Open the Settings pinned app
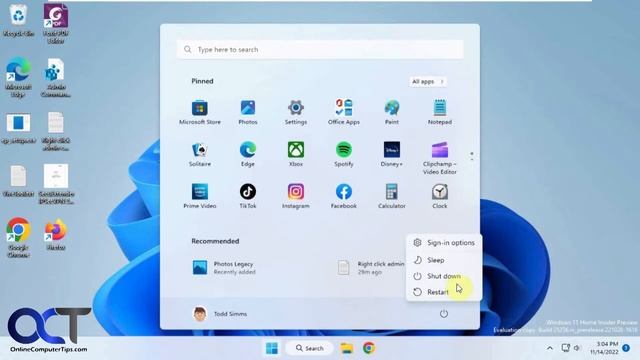Screen dimensions: 640x360 point(296,112)
